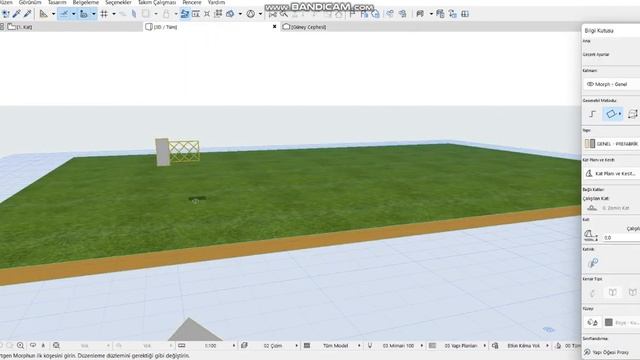The width and height of the screenshot is (640, 360).
Task: Click the 3D cutting planes icon
Action: coord(230,14)
